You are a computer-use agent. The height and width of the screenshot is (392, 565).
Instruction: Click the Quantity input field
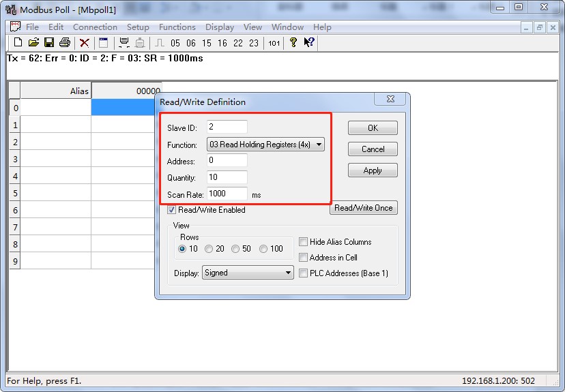click(x=227, y=177)
